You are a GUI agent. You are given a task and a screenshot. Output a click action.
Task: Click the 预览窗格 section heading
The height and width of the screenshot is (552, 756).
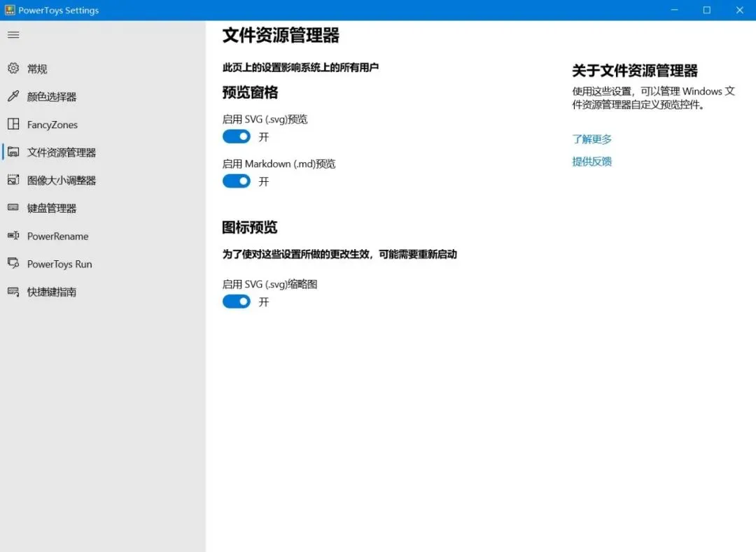pyautogui.click(x=250, y=92)
